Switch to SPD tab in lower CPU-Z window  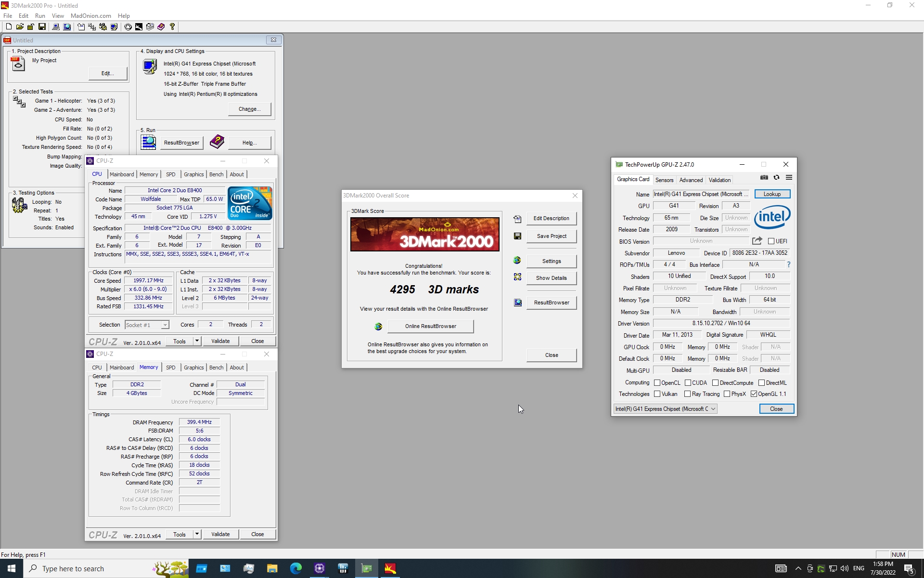click(x=170, y=368)
